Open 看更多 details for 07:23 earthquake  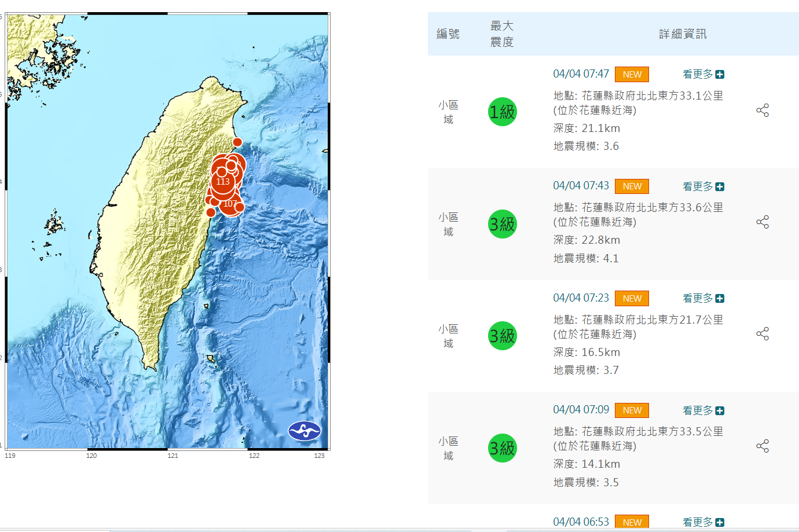click(x=703, y=299)
